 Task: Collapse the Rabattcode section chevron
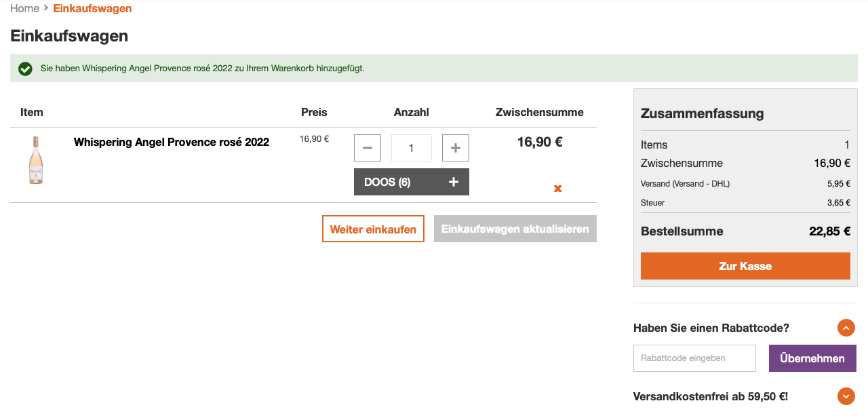[x=846, y=328]
